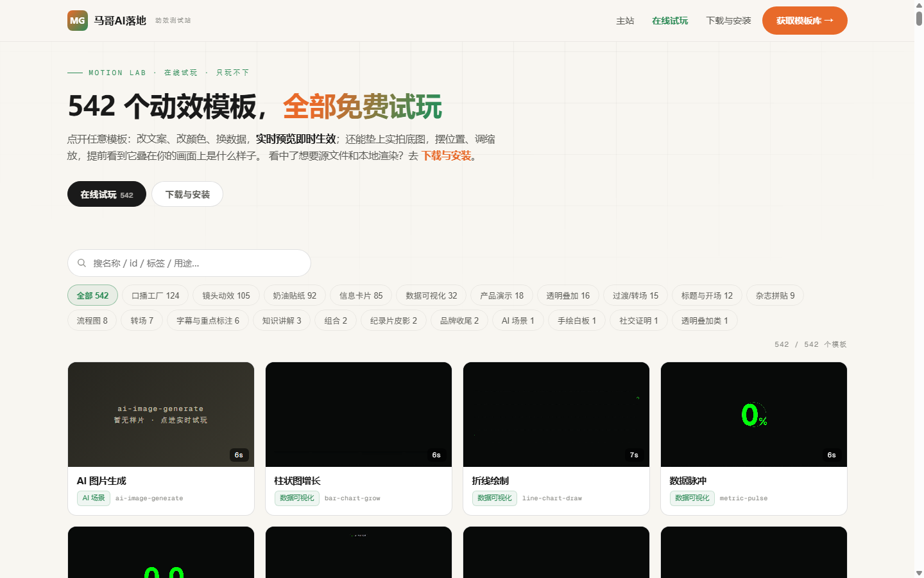Click the 7s duration badge
Viewport: 924px width, 578px height.
(634, 455)
